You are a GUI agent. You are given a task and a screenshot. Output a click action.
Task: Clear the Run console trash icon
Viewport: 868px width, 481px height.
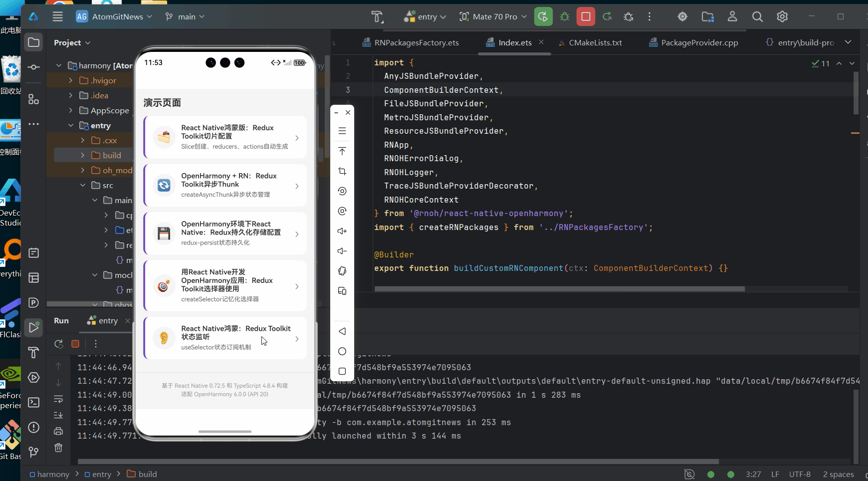click(58, 448)
